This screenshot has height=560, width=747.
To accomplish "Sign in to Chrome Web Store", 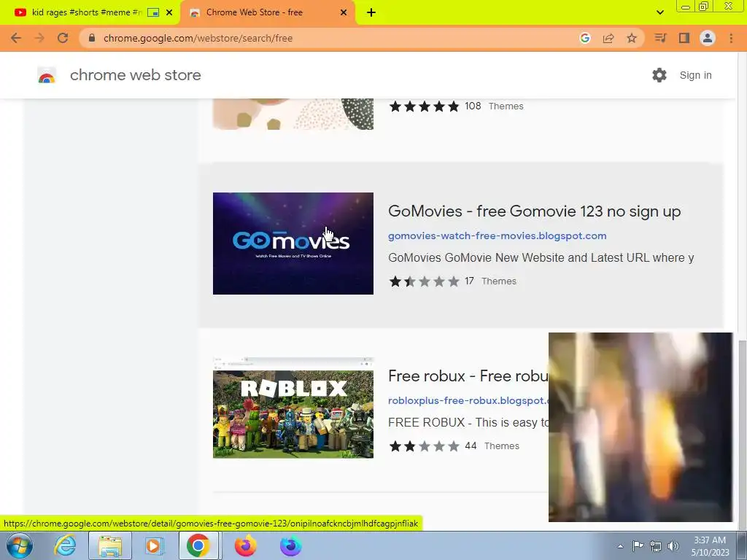I will 695,75.
